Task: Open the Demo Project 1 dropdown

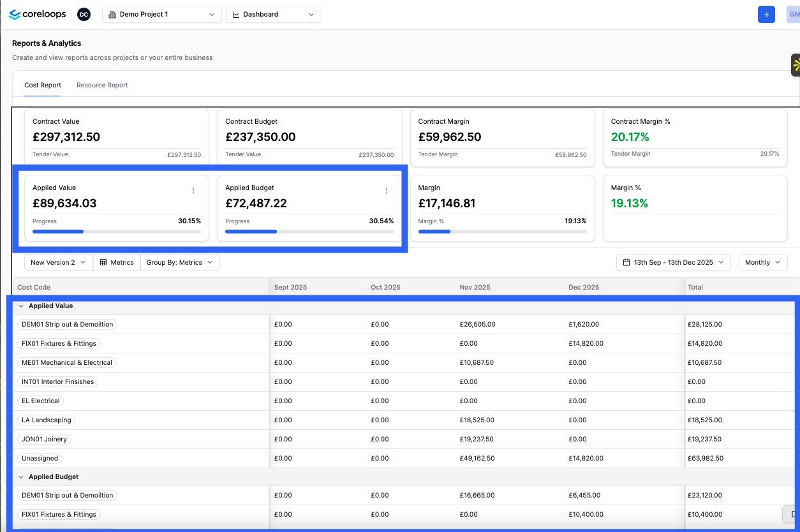Action: (162, 14)
